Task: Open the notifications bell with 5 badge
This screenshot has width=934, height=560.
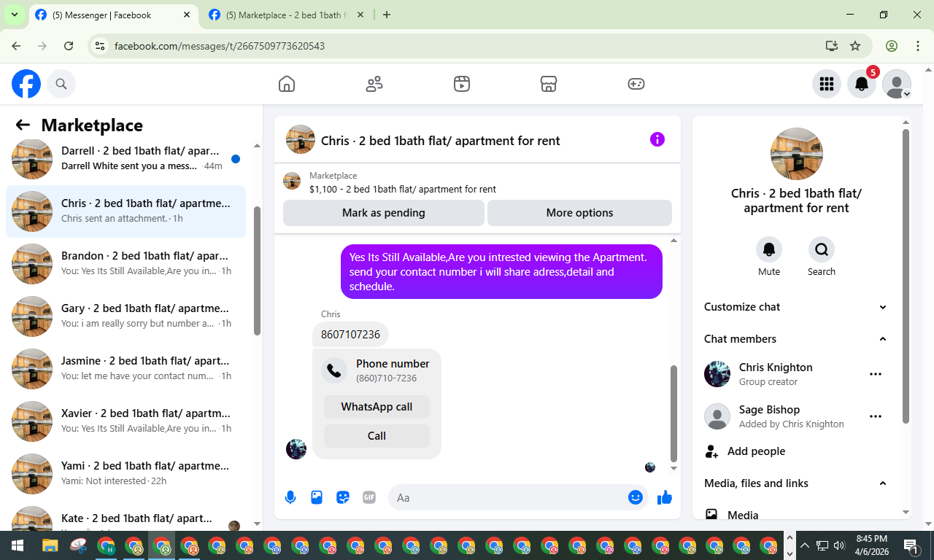Action: point(862,84)
